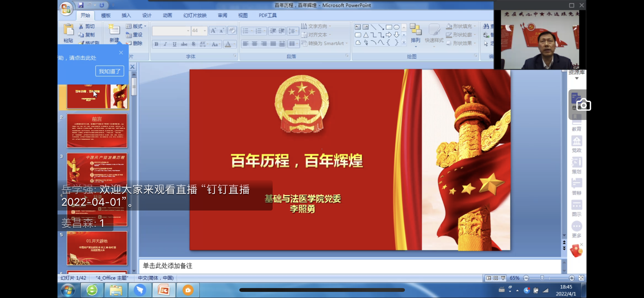Viewport: 644px width, 298px height.
Task: Click the 更多 button in sidebar
Action: click(576, 229)
